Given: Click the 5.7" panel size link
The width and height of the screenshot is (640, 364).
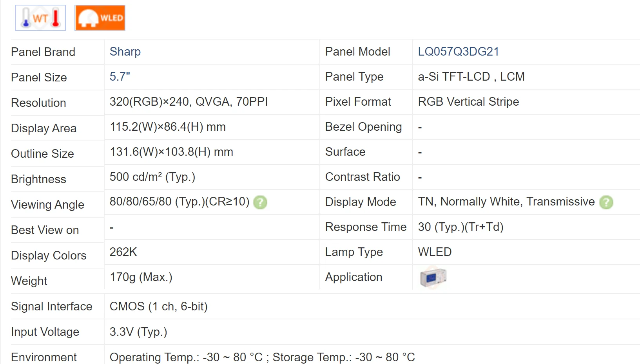Looking at the screenshot, I should coord(120,77).
